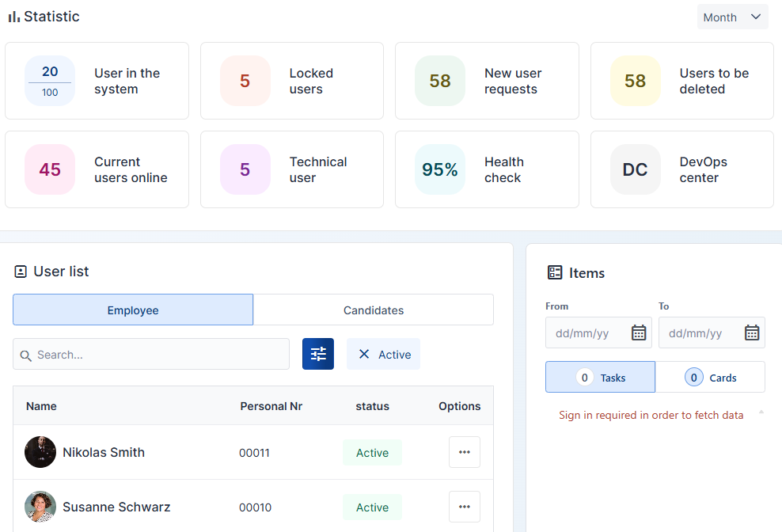Click Susanne Schwarz's profile avatar
The image size is (782, 532).
[x=40, y=507]
